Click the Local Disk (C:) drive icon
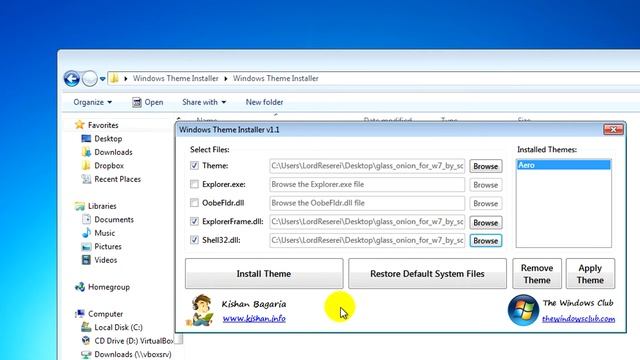Image resolution: width=640 pixels, height=360 pixels. [x=86, y=327]
